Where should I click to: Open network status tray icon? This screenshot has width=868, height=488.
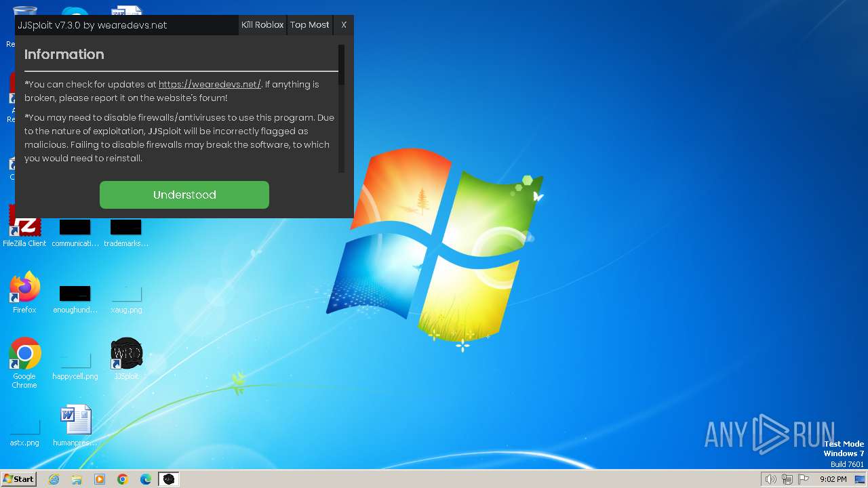click(x=787, y=479)
